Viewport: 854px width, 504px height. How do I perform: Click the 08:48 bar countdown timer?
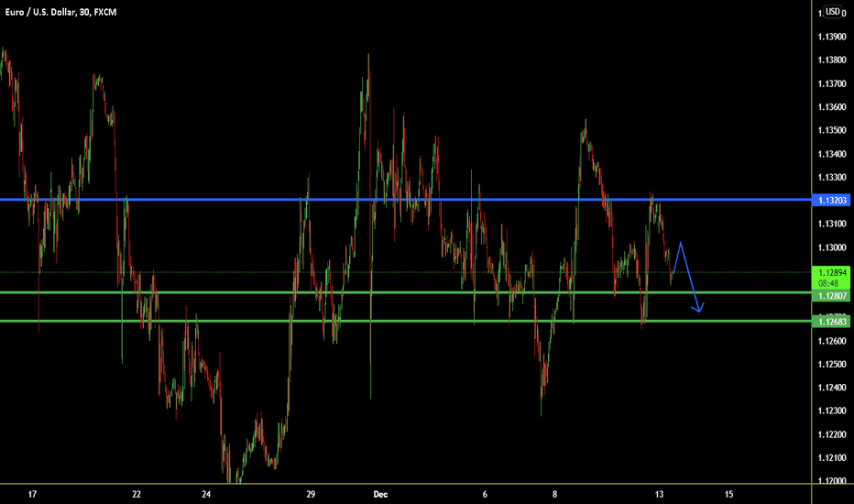[x=828, y=283]
